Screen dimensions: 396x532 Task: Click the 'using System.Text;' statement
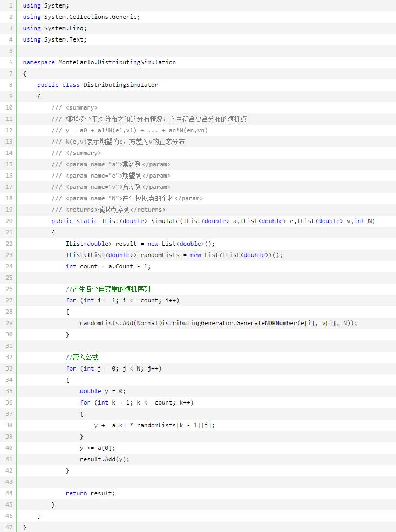(x=54, y=39)
